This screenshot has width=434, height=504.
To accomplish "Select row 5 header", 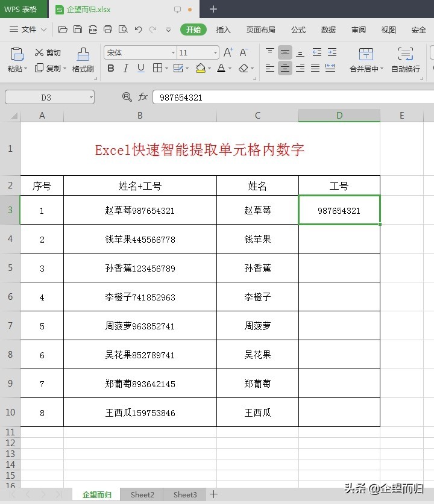I will click(10, 268).
